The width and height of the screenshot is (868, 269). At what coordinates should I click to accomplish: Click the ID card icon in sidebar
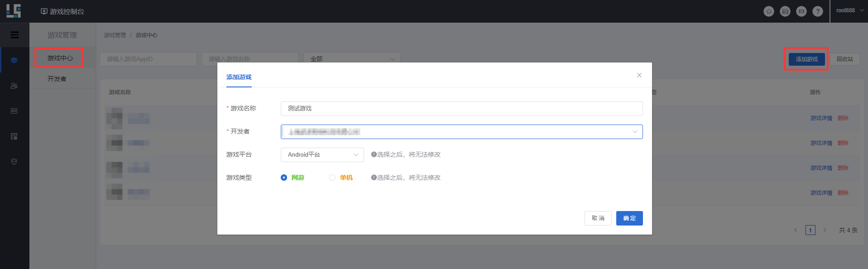[14, 111]
